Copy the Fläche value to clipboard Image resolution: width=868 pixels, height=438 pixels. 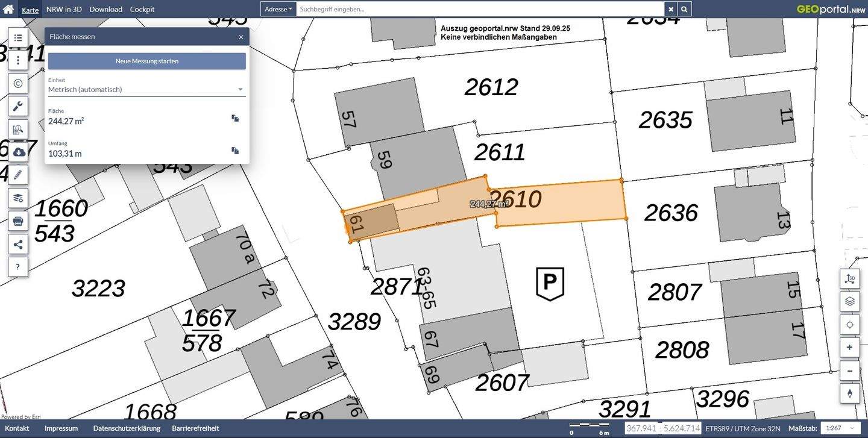[x=235, y=119]
